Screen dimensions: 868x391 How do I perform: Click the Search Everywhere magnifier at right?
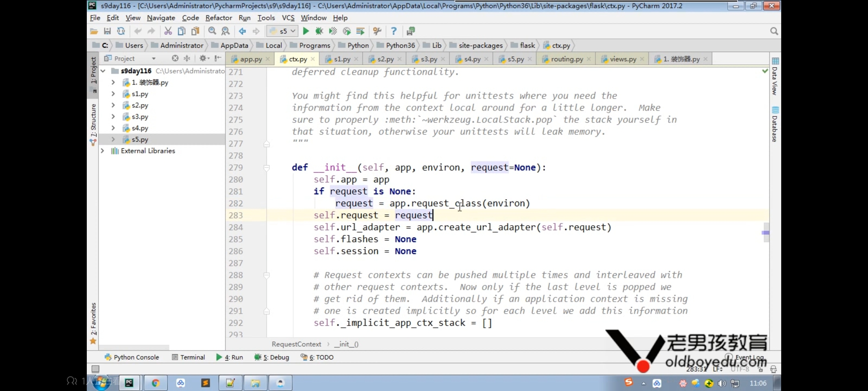(x=774, y=31)
